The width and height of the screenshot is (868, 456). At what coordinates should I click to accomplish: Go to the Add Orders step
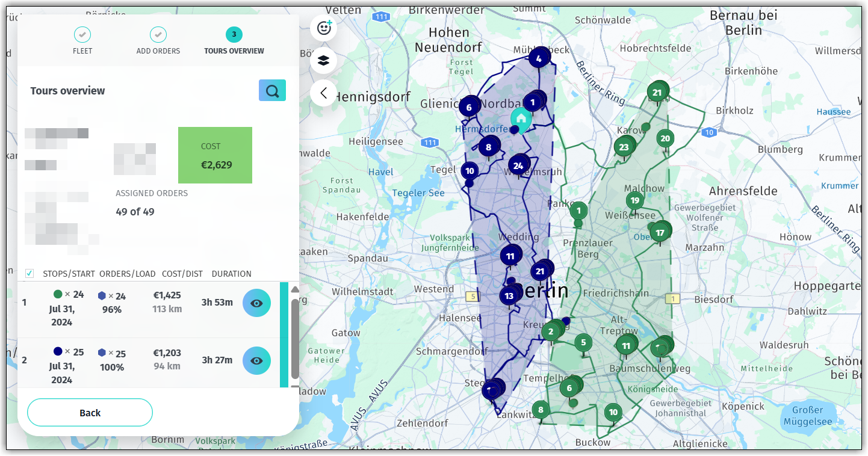click(158, 41)
